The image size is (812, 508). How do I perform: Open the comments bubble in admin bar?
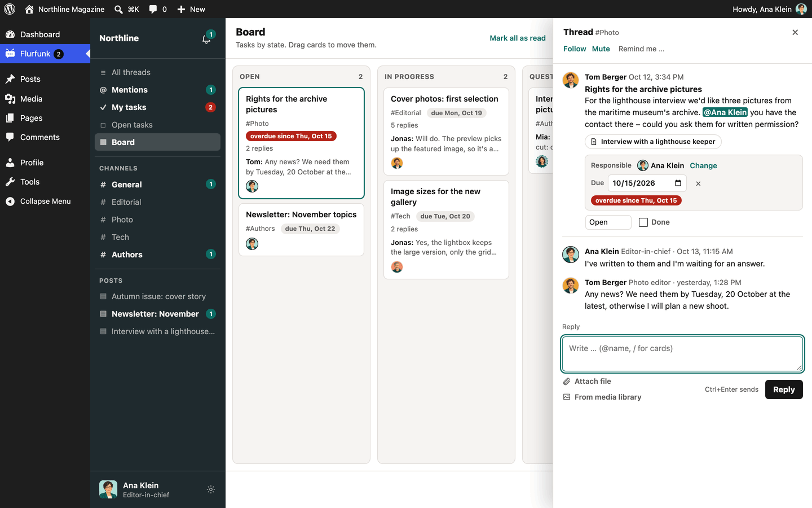click(x=153, y=9)
